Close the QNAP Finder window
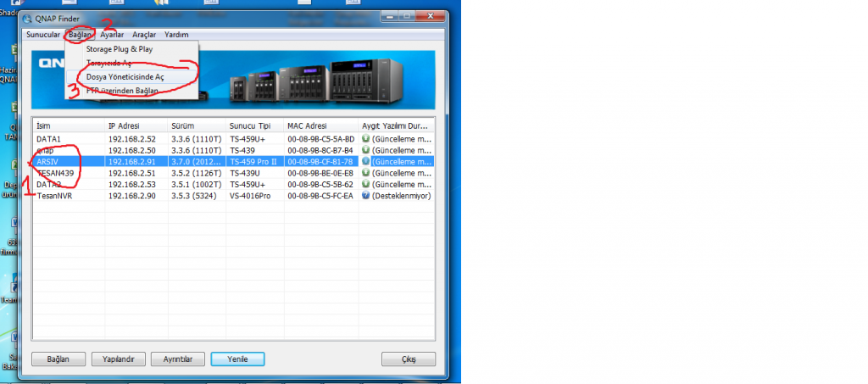The height and width of the screenshot is (384, 868). pyautogui.click(x=430, y=17)
